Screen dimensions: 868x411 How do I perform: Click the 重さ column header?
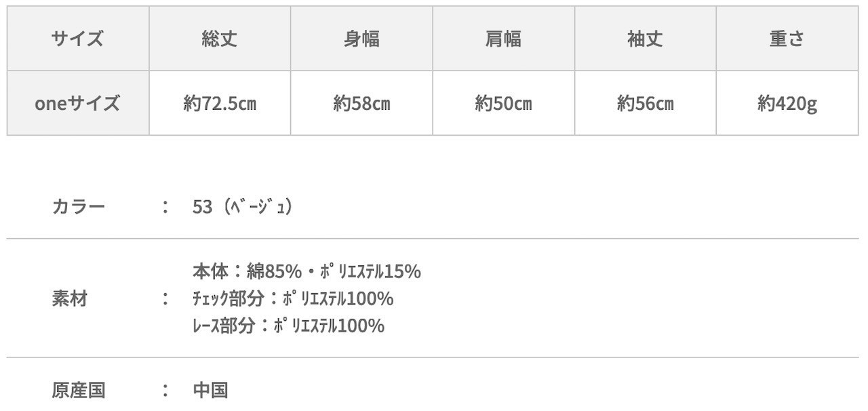tap(787, 39)
